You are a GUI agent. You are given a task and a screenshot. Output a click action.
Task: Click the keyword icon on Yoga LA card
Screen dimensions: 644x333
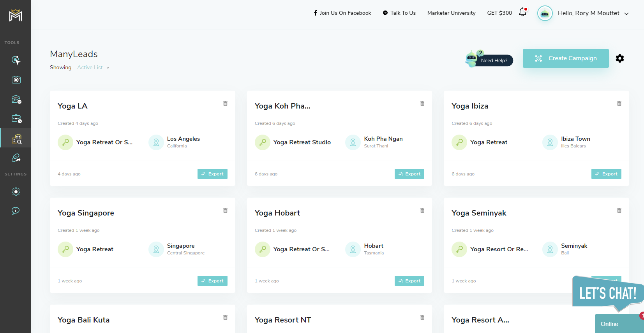pyautogui.click(x=65, y=142)
